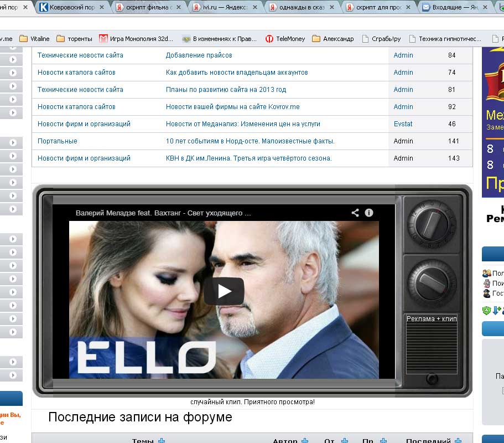Open the TeleMoney bookmark
This screenshot has width=504, height=443.
click(285, 39)
